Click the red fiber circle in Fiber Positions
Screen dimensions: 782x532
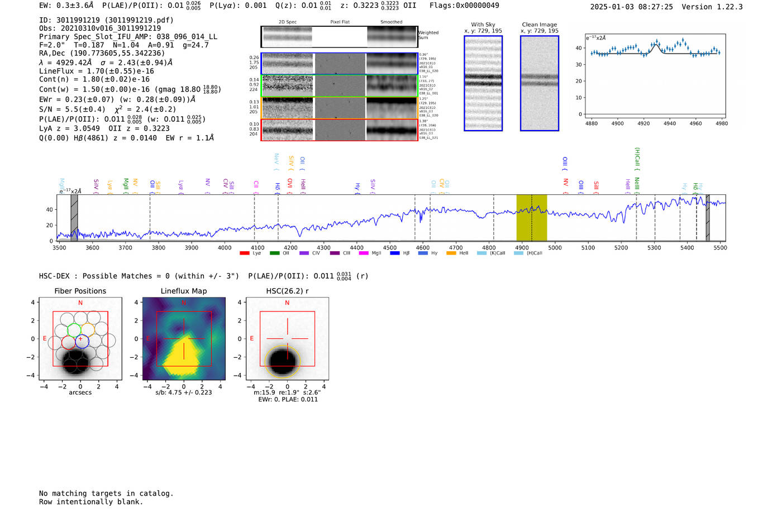coord(68,342)
